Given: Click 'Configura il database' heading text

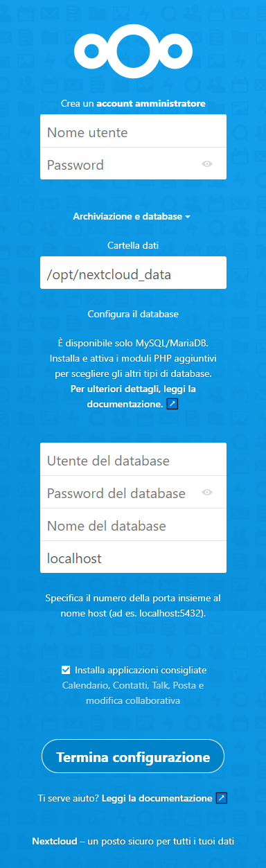Looking at the screenshot, I should click(133, 314).
